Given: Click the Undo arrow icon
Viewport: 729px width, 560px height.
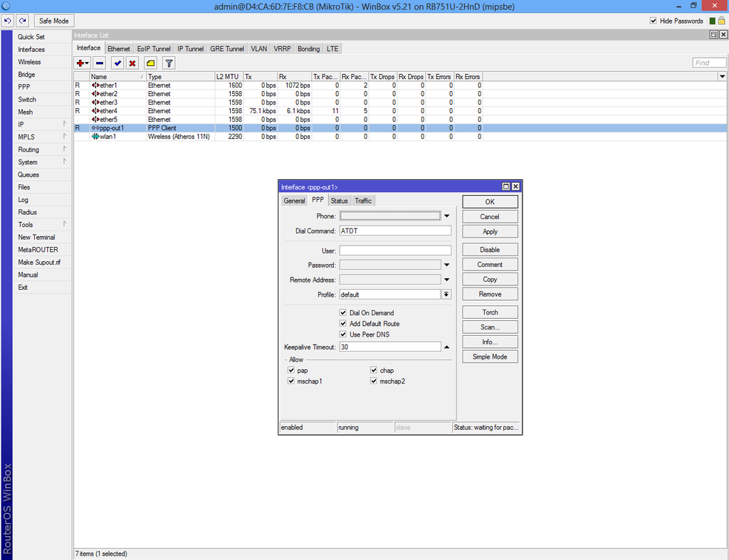Looking at the screenshot, I should coord(8,21).
